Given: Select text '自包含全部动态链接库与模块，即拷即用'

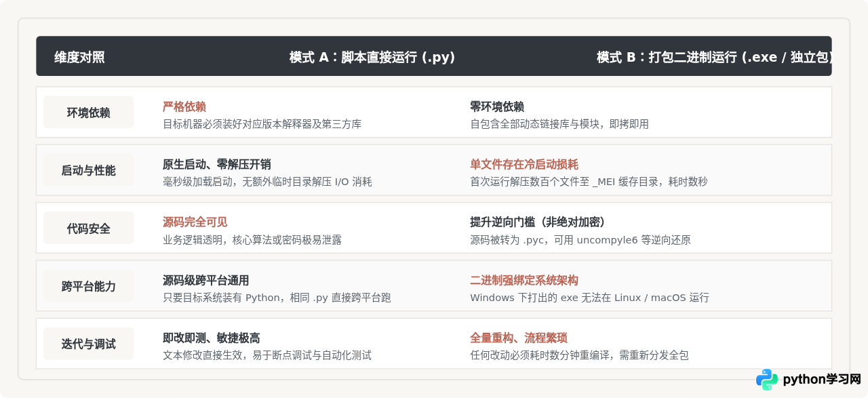Looking at the screenshot, I should pyautogui.click(x=559, y=124).
